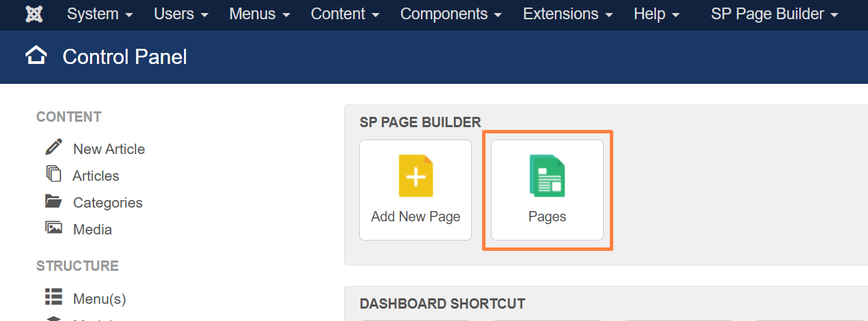Click the New Article pencil icon
This screenshot has height=321, width=868.
coord(54,147)
